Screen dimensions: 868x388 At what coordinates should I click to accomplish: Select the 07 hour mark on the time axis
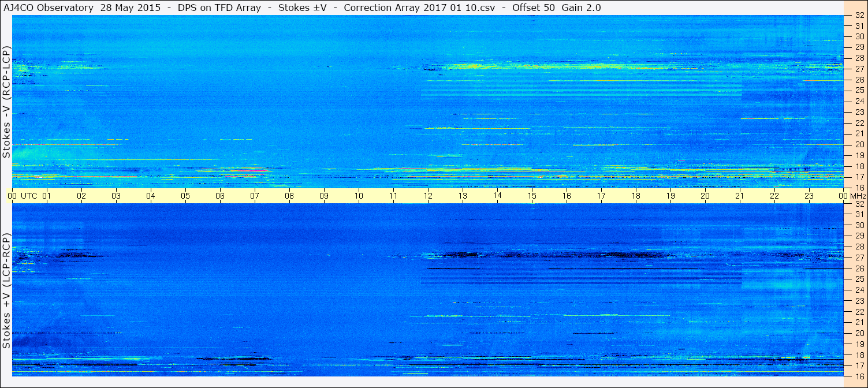click(255, 196)
